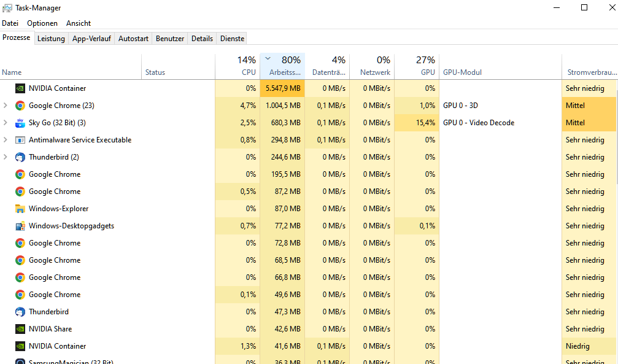Click the Windows-Desktopgadgets icon
The width and height of the screenshot is (618, 364).
[20, 226]
